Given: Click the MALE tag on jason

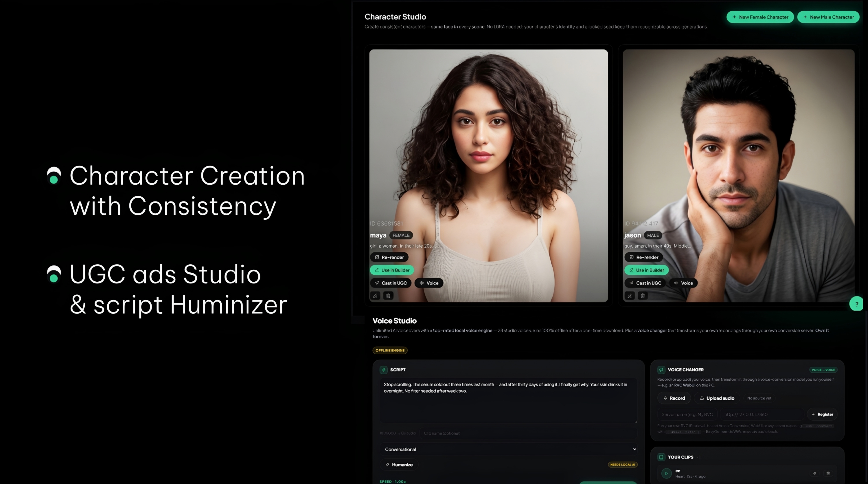Looking at the screenshot, I should click(653, 235).
